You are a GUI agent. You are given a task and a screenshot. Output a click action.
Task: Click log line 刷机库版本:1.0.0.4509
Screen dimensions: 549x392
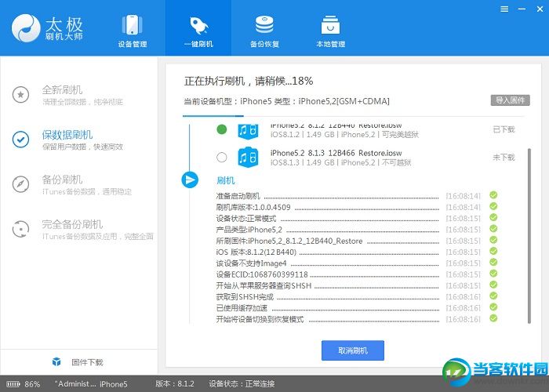(253, 207)
